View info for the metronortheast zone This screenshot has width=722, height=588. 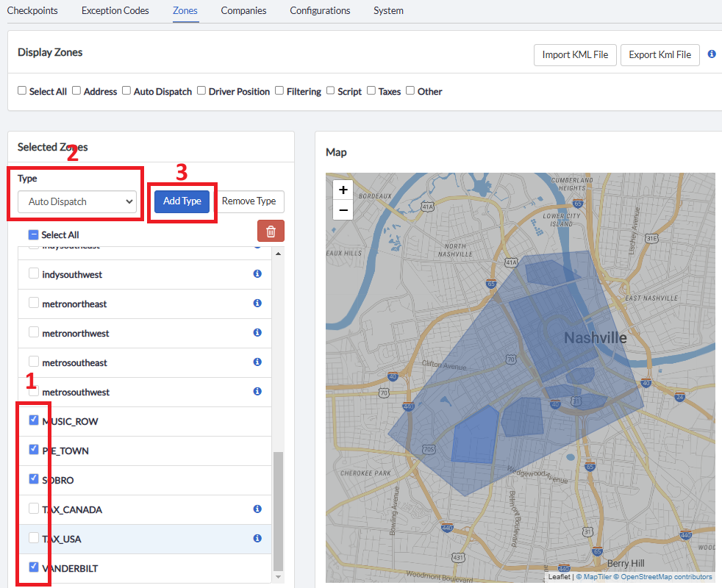coord(257,303)
